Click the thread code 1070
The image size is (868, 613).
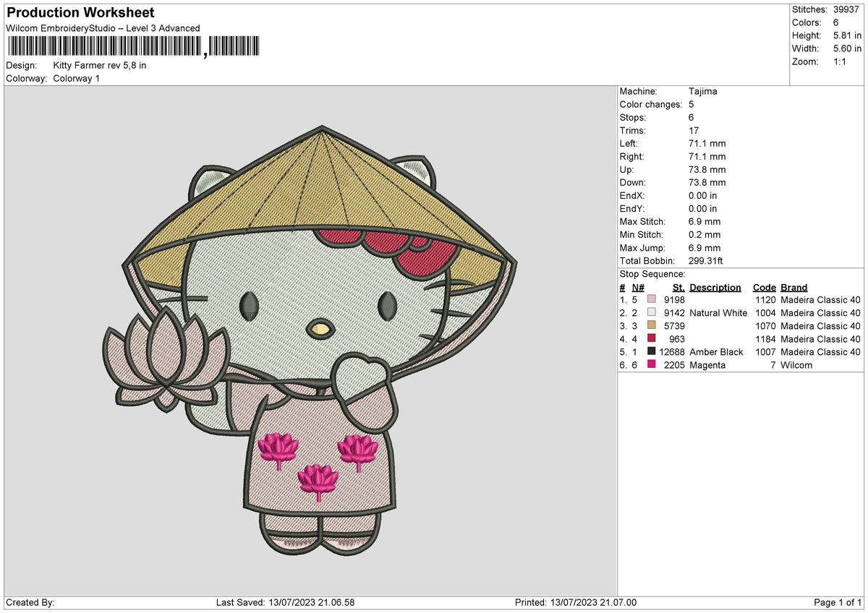coord(765,326)
